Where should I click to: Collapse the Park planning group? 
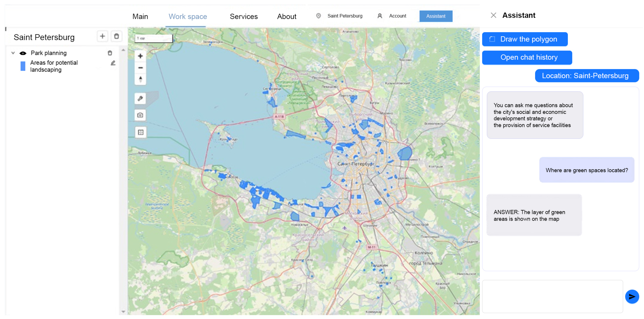(13, 53)
